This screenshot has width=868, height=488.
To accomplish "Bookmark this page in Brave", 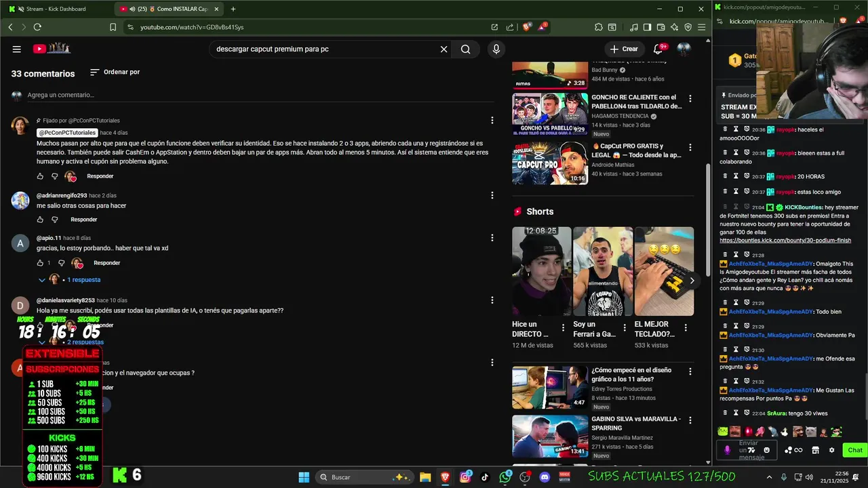I will coord(113,27).
